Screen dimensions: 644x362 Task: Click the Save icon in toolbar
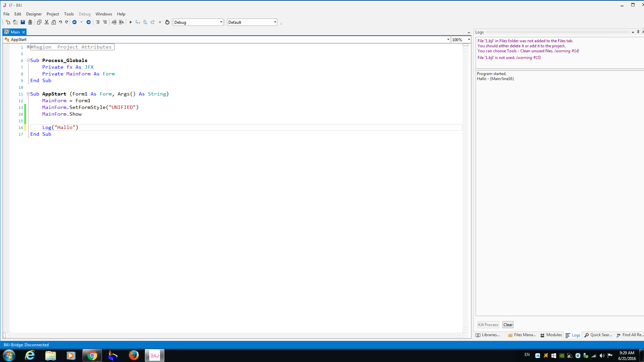pos(23,22)
